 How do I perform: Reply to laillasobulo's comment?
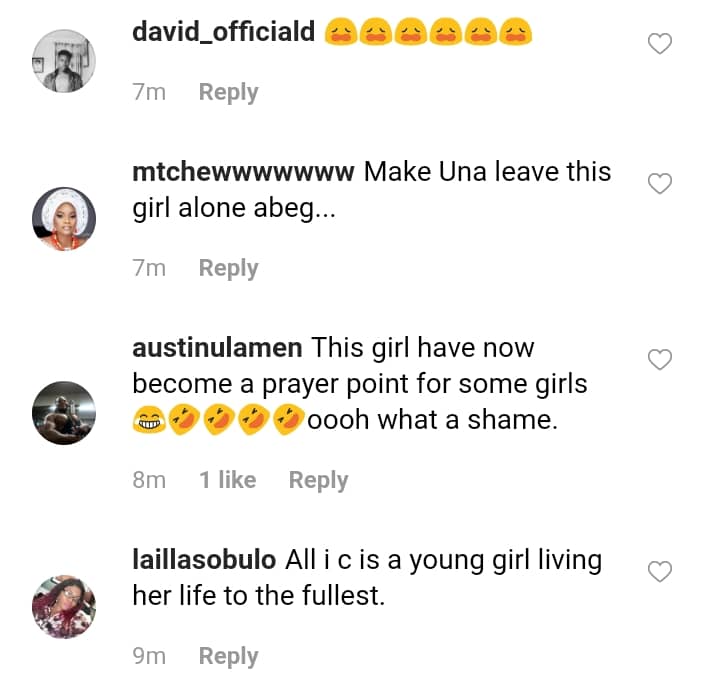point(228,656)
